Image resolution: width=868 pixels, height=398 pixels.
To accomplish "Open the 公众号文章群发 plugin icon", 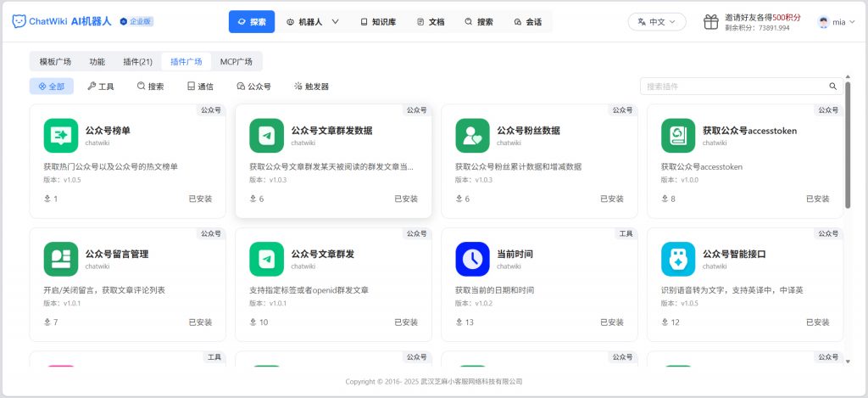I will point(267,259).
